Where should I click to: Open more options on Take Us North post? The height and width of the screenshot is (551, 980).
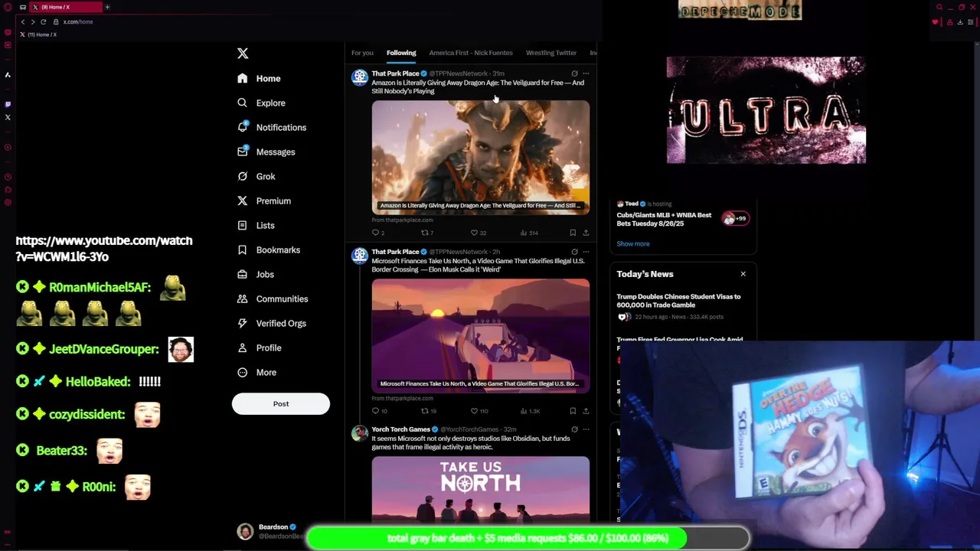586,252
